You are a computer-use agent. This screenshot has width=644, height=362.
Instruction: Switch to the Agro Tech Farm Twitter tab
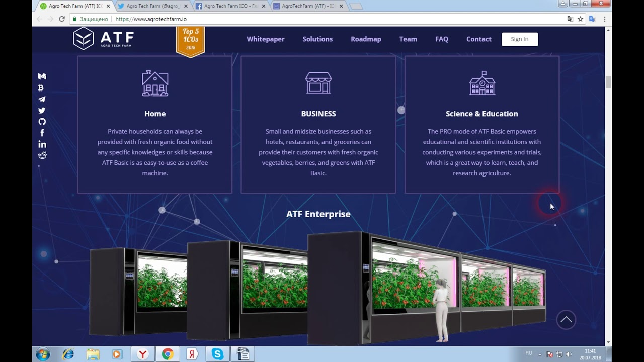click(x=151, y=6)
